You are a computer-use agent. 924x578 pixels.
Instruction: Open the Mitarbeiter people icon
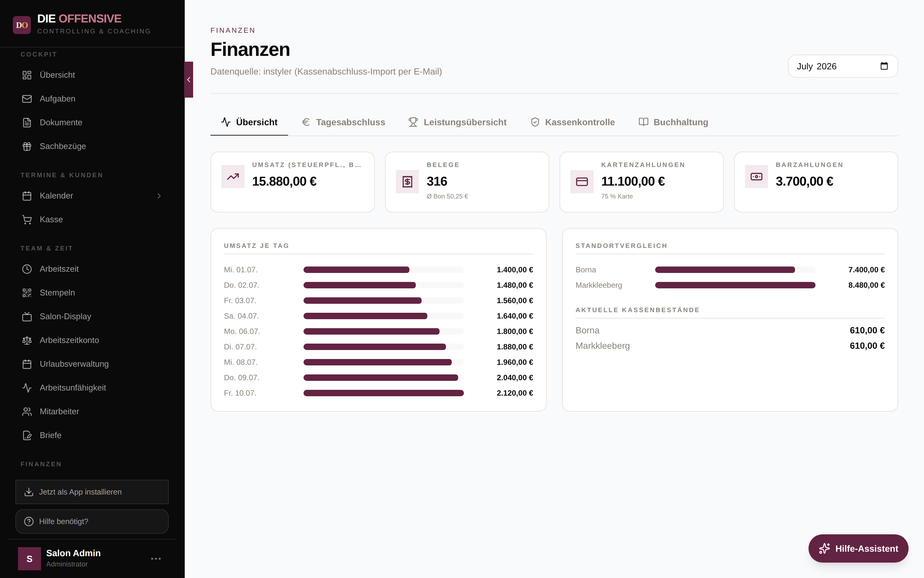pos(27,411)
